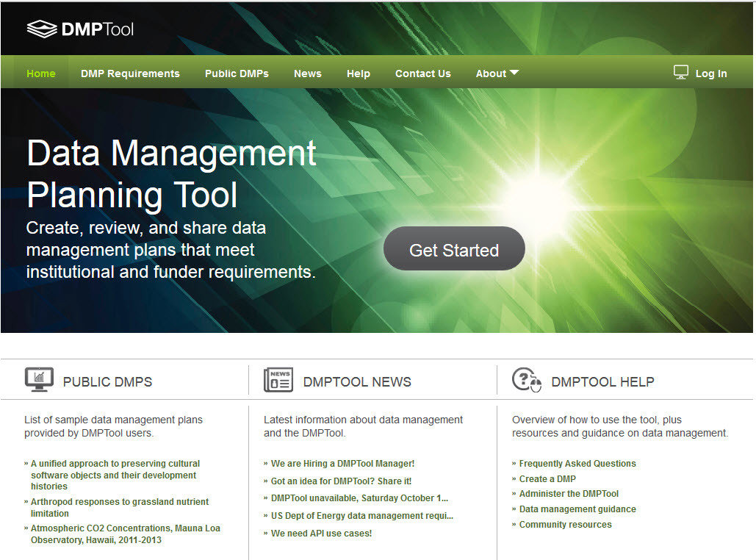
Task: Go to the Home tab
Action: [41, 73]
